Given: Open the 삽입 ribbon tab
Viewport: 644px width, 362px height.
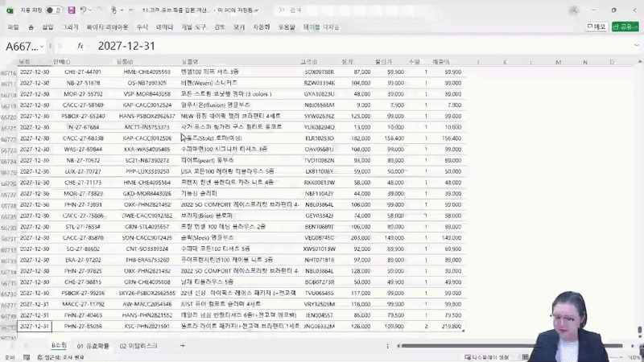Looking at the screenshot, I should 47,27.
